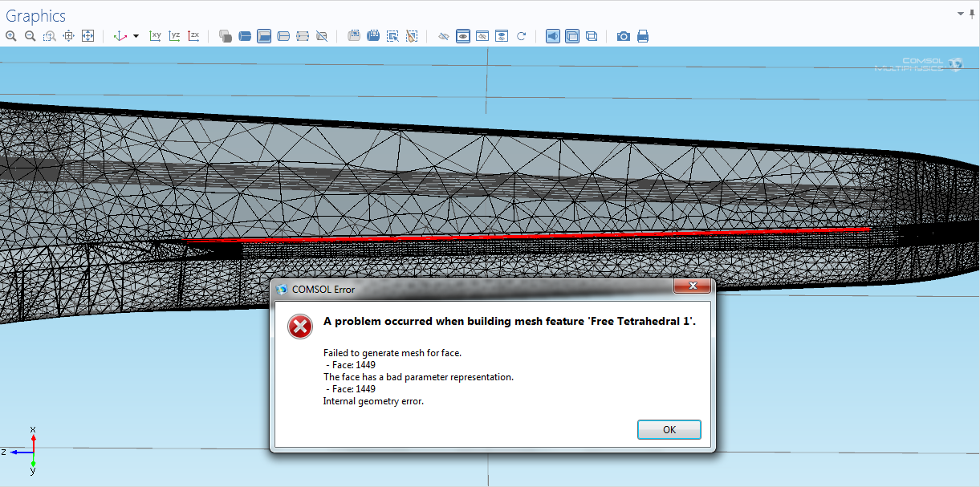The height and width of the screenshot is (487, 980).
Task: Click the Reset Hiding circular arrow icon
Action: pos(521,36)
